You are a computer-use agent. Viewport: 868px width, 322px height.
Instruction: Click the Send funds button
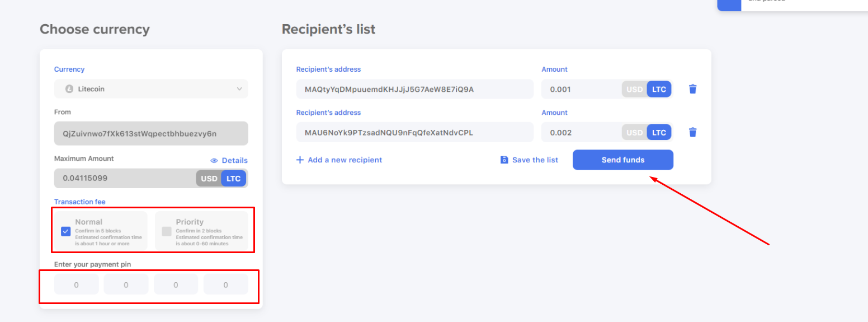pyautogui.click(x=623, y=160)
